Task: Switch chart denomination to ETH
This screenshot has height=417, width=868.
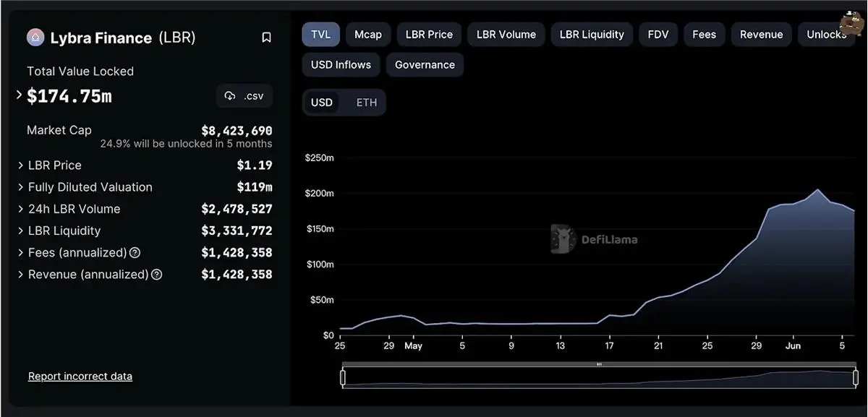Action: click(x=367, y=103)
